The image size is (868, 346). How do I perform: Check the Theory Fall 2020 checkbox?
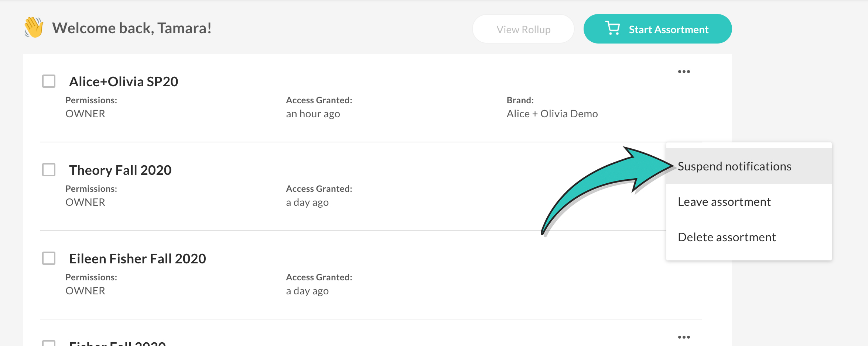point(49,170)
